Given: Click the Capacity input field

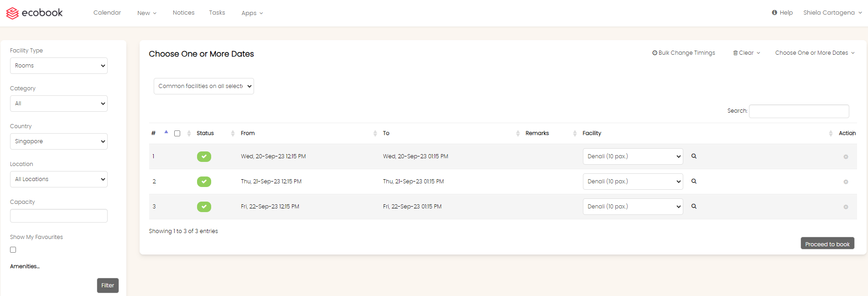Looking at the screenshot, I should click(59, 216).
